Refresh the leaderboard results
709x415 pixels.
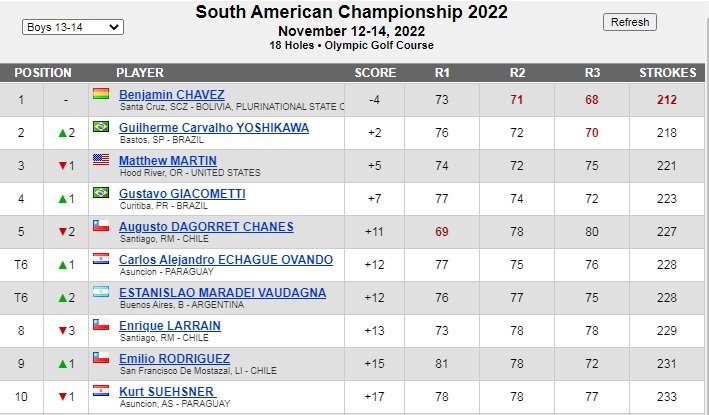pos(630,22)
